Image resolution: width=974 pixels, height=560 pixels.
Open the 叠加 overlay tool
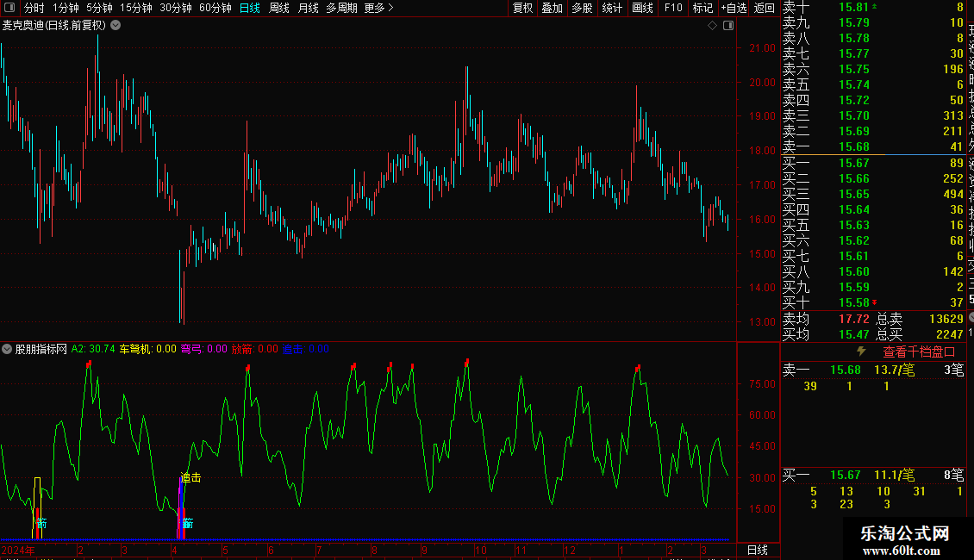[x=553, y=8]
